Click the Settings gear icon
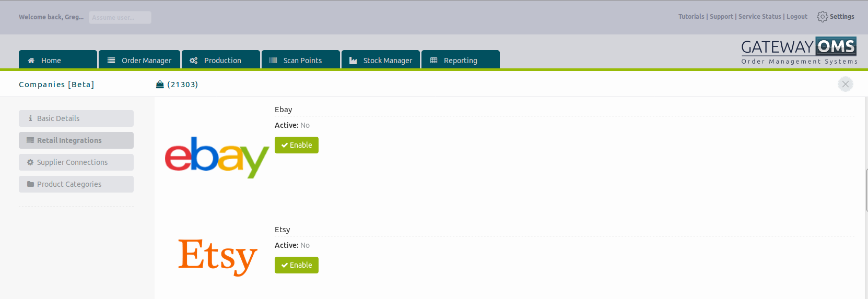This screenshot has width=868, height=299. pos(823,17)
